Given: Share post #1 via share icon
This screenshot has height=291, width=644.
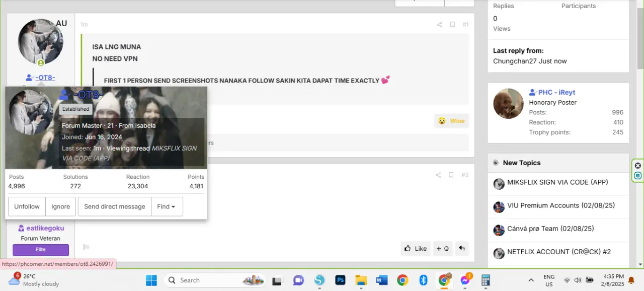Looking at the screenshot, I should tap(439, 25).
